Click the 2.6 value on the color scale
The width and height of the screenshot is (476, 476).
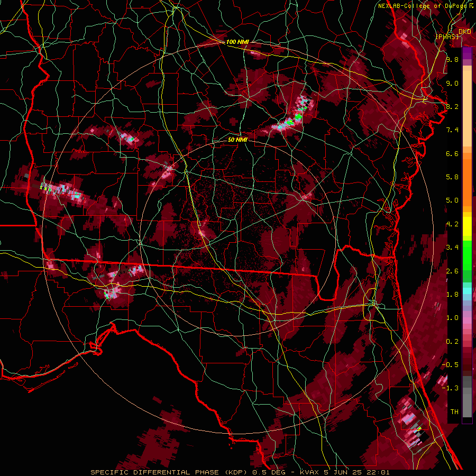pos(452,271)
